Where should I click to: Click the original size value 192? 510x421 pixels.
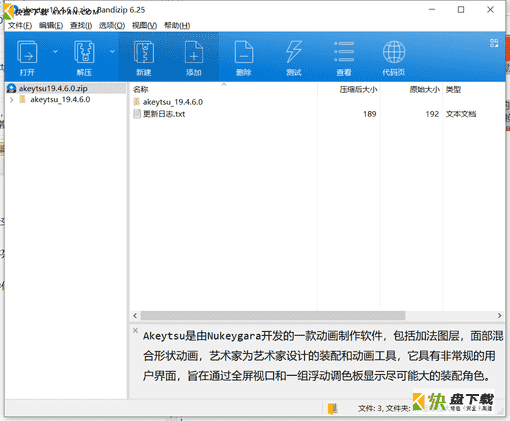(432, 114)
